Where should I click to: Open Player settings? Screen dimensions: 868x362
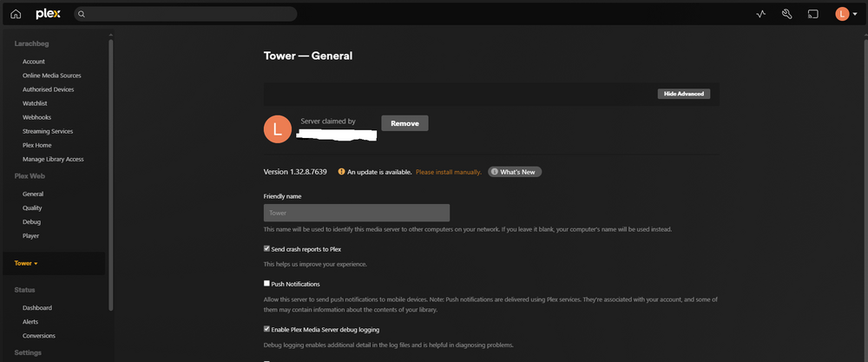31,236
